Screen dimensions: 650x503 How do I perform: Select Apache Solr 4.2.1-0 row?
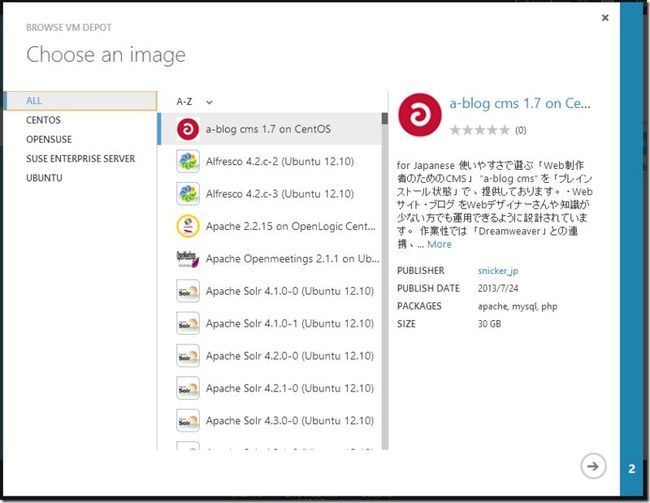270,388
